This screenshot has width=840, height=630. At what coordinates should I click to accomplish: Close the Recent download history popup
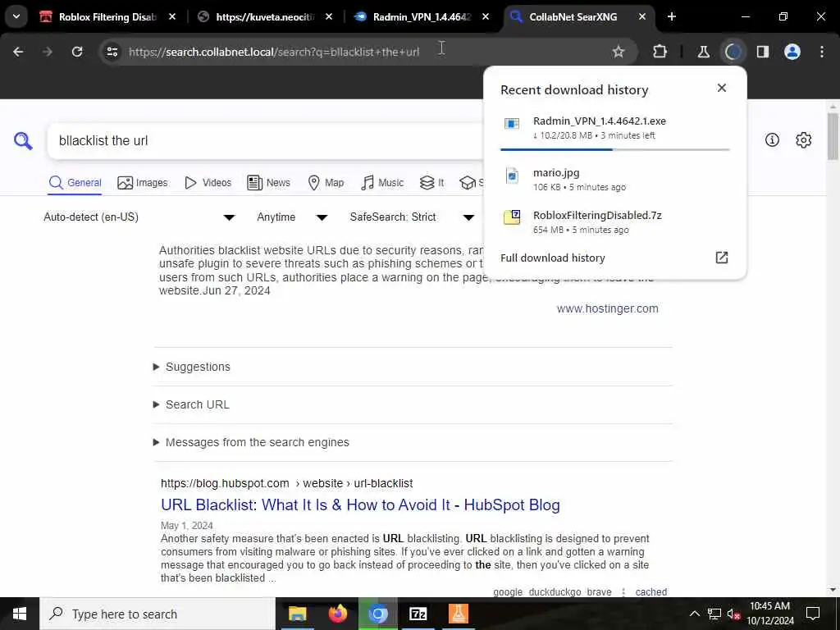[x=722, y=88]
